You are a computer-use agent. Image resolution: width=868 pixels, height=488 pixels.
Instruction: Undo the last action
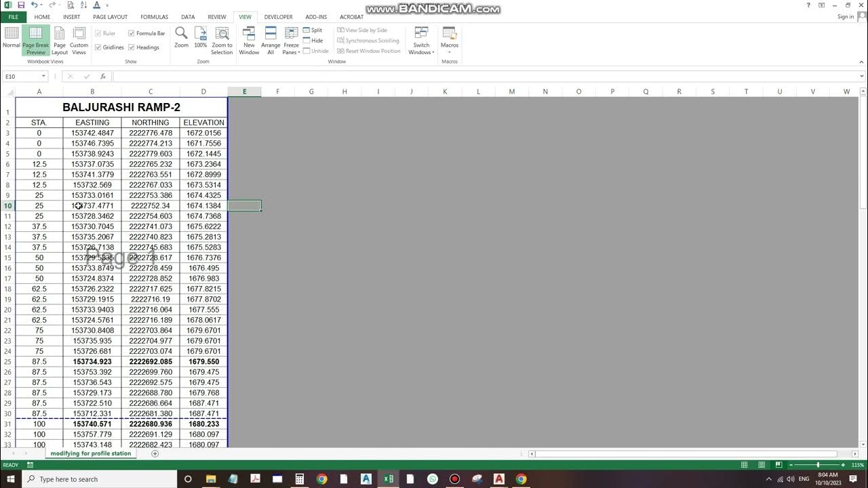click(34, 5)
